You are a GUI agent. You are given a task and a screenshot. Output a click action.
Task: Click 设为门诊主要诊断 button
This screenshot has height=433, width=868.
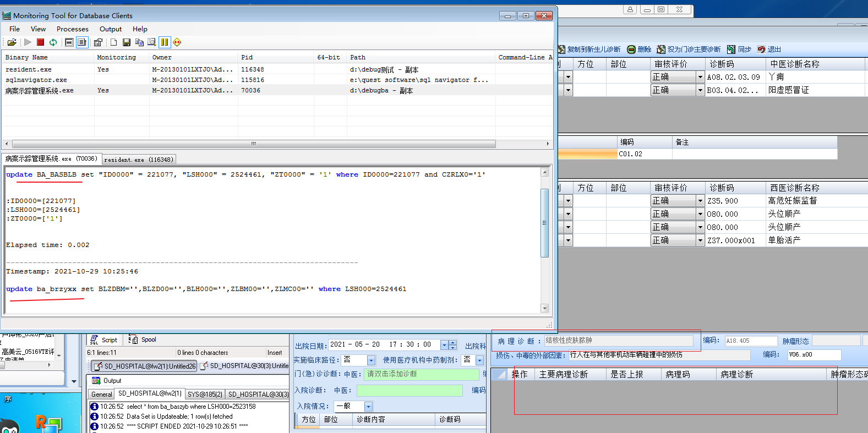pyautogui.click(x=689, y=50)
